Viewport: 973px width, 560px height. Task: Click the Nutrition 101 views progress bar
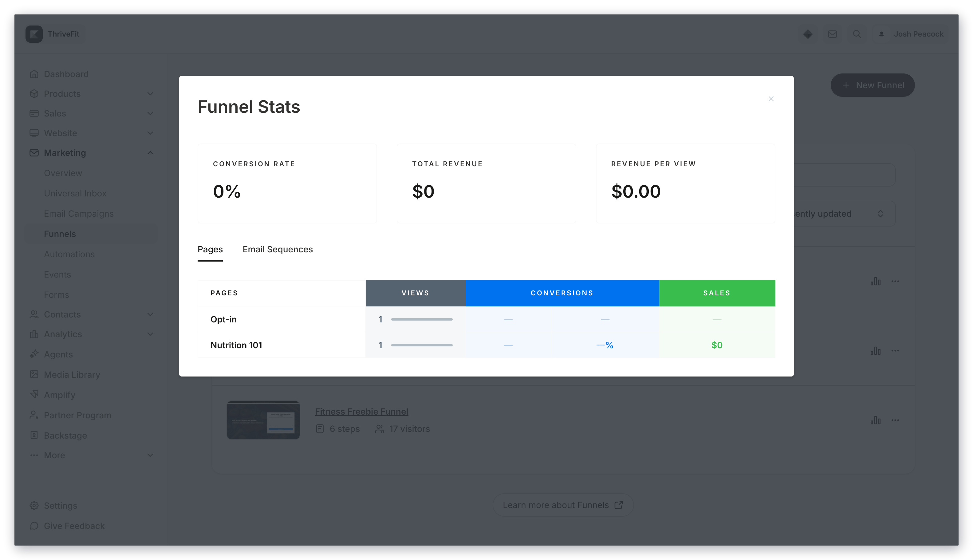[422, 345]
